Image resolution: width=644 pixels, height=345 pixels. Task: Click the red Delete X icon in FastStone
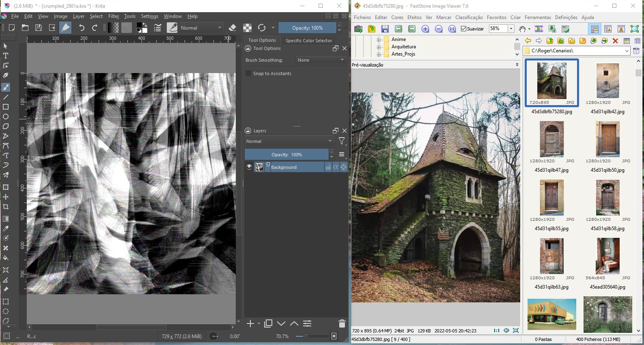(x=615, y=41)
